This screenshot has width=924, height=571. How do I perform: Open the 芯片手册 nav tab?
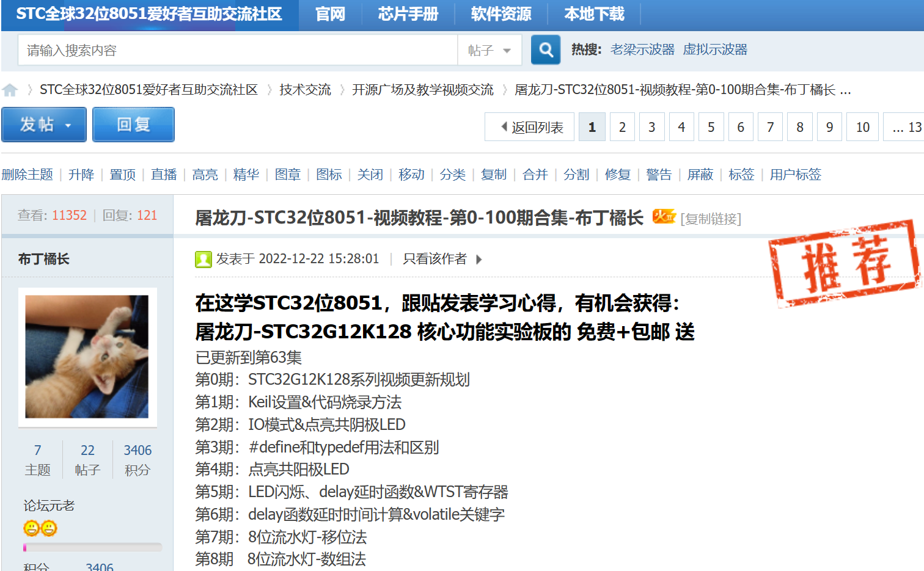pyautogui.click(x=408, y=14)
